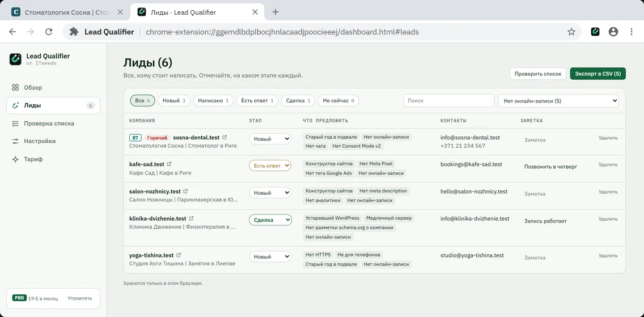Image resolution: width=644 pixels, height=317 pixels.
Task: Bookmark this page with the star icon
Action: [571, 32]
